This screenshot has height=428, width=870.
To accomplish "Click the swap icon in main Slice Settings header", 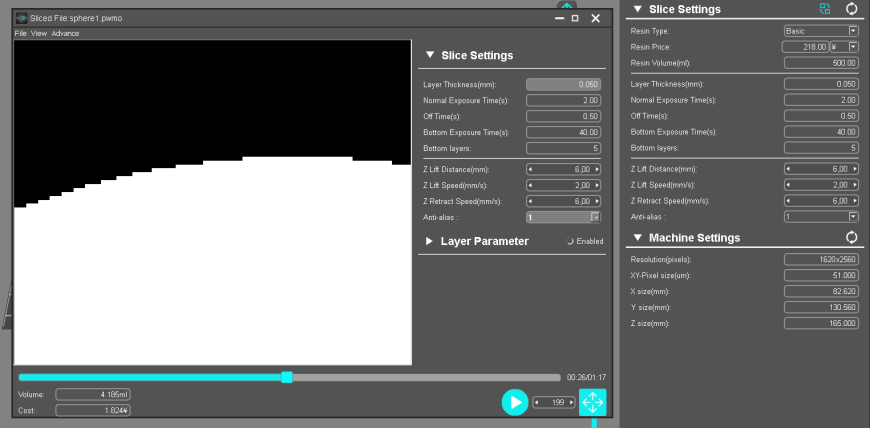I will 825,8.
